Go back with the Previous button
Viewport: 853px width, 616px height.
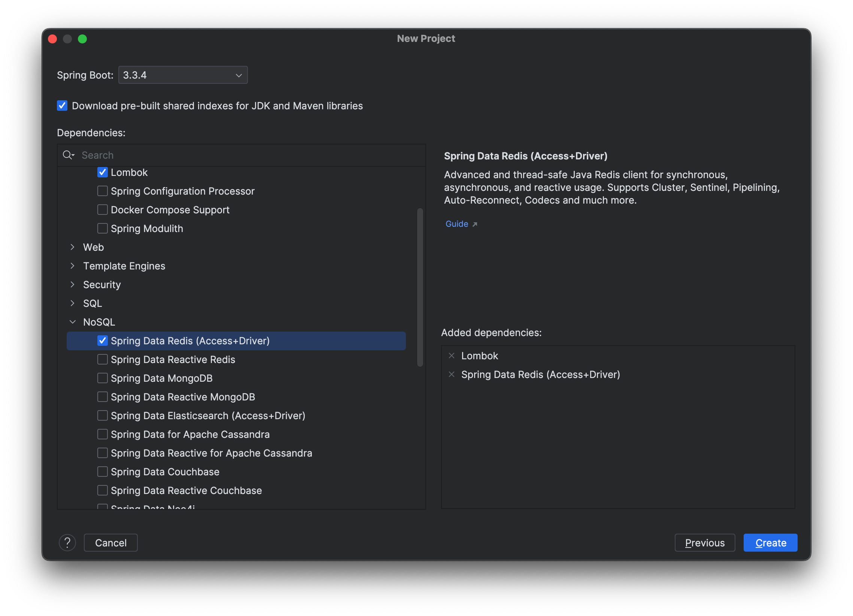click(705, 543)
